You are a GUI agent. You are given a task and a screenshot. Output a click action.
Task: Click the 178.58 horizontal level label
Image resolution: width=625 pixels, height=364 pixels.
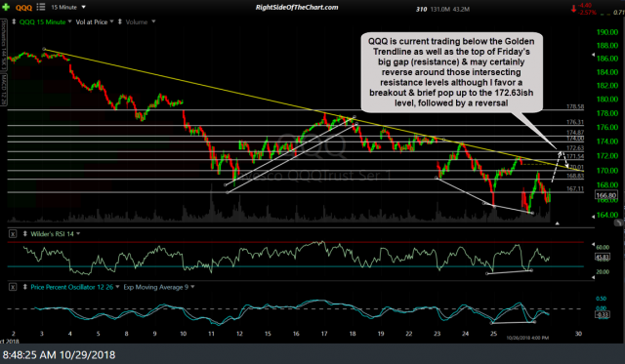tap(575, 106)
